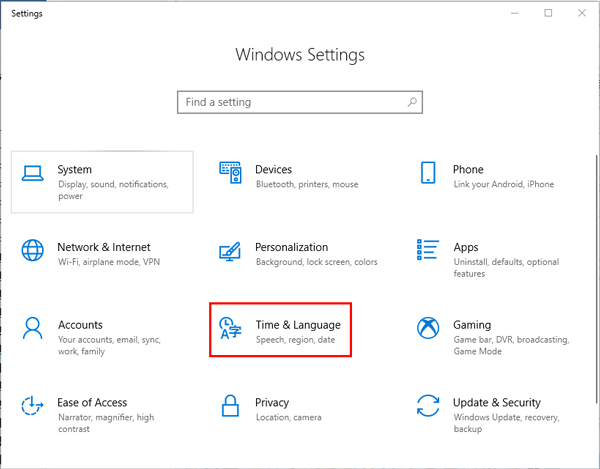Open the Gaming category title
This screenshot has width=600, height=469.
coord(472,325)
